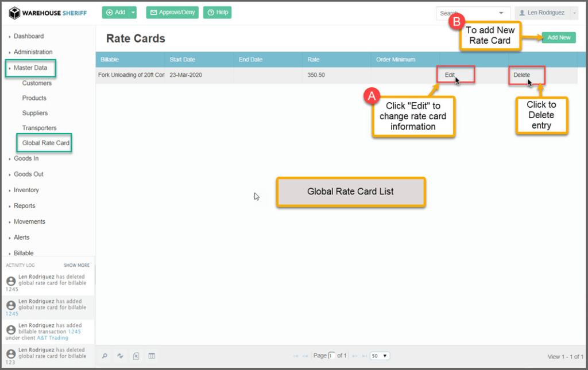Open Customers under Master Data
Screen dimensions: 588x370
click(x=37, y=83)
